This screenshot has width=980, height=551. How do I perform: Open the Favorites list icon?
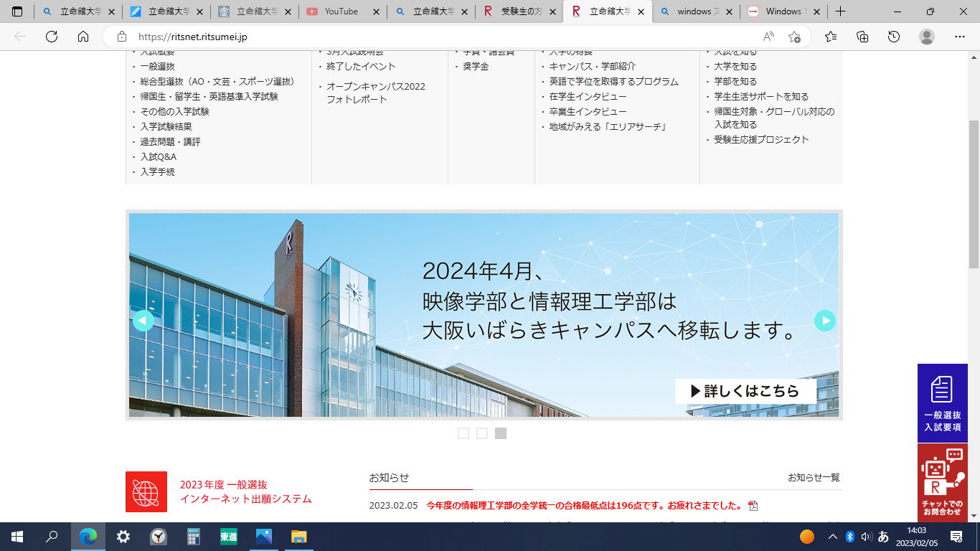(x=831, y=37)
